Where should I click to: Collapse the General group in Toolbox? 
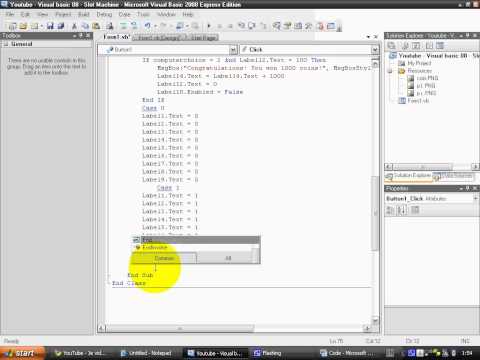[6, 44]
